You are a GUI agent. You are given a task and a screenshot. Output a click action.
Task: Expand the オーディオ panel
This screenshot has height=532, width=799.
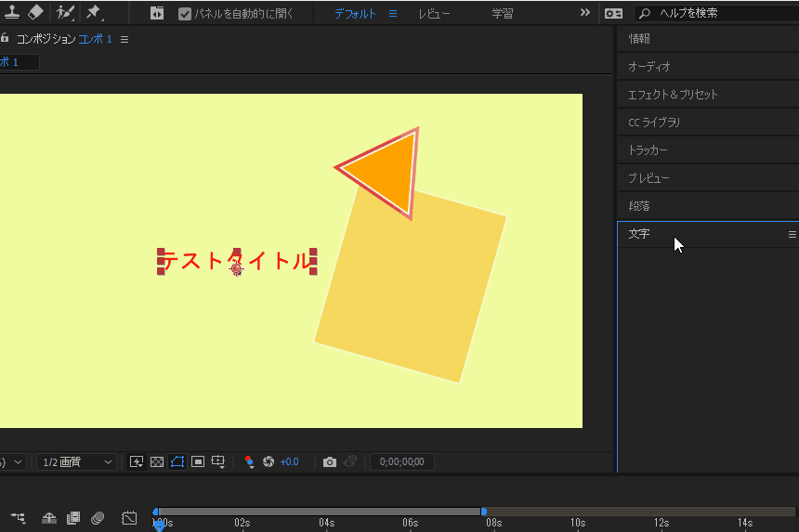(x=708, y=67)
